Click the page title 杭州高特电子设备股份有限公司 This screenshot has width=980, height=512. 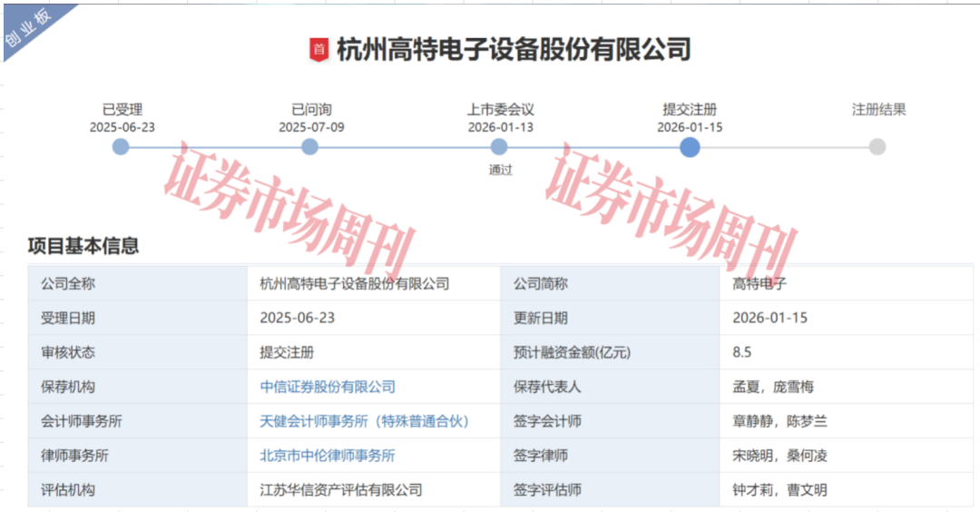click(514, 50)
